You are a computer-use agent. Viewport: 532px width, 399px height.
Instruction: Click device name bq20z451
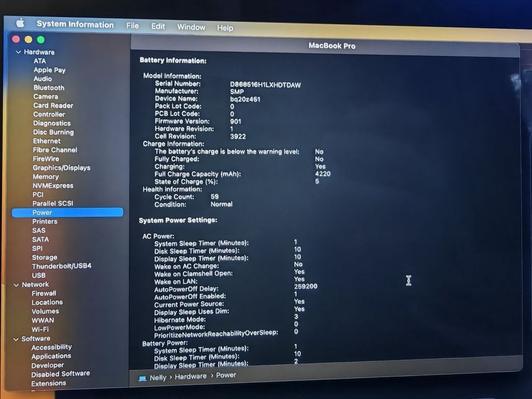pos(245,99)
